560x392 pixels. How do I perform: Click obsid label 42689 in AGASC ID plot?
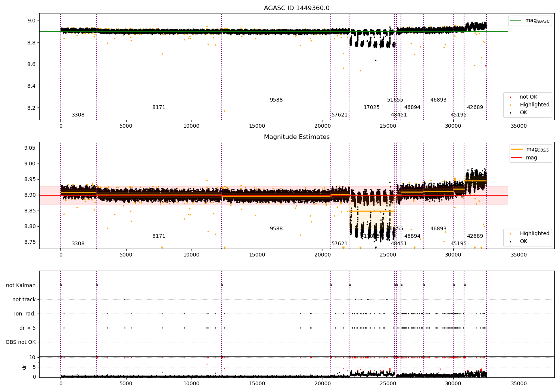coord(475,108)
